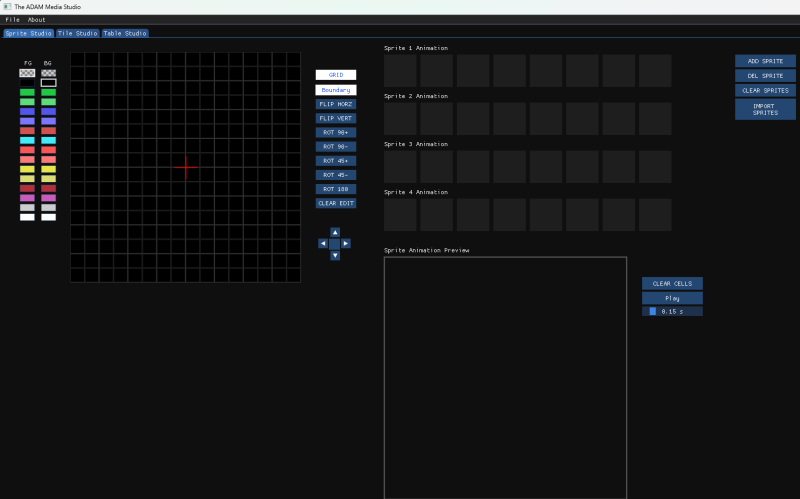Choose the medium green FG swatch
800x499 pixels.
point(27,92)
